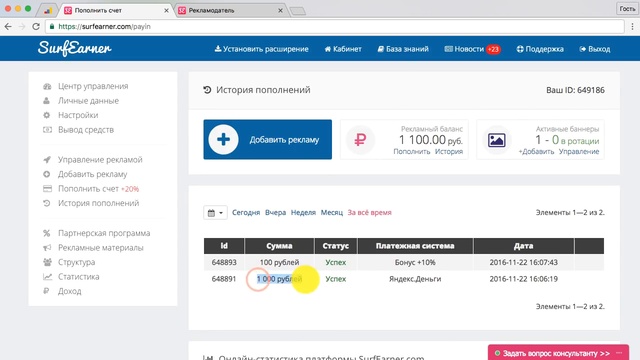
Task: Click the date 2016-11-22 16:06:19 cell
Action: (524, 279)
